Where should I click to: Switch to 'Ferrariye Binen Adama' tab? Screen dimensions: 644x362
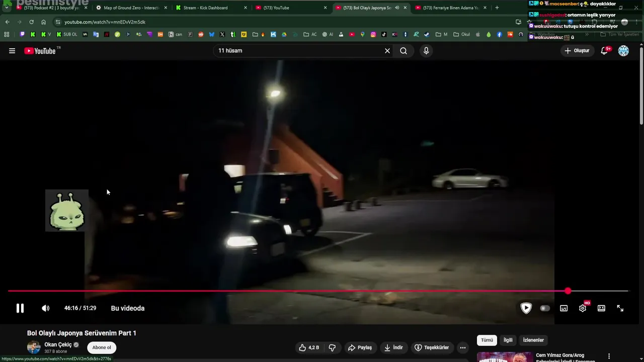450,8
